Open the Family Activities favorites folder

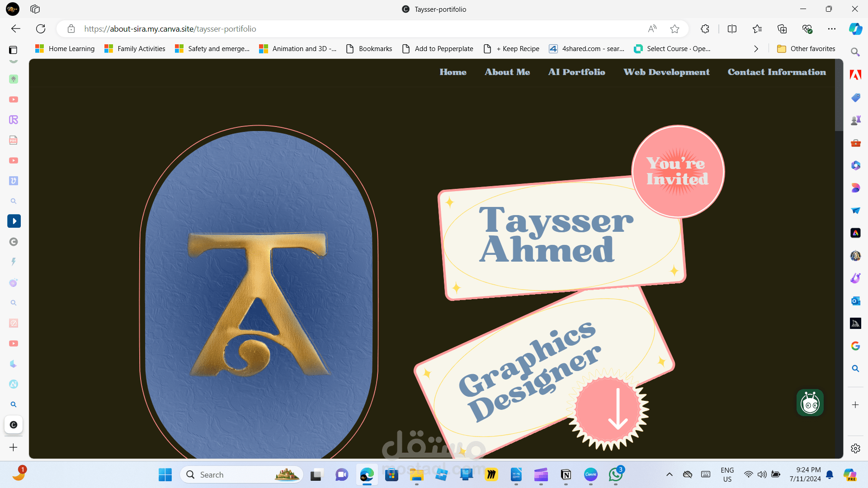[x=135, y=49]
